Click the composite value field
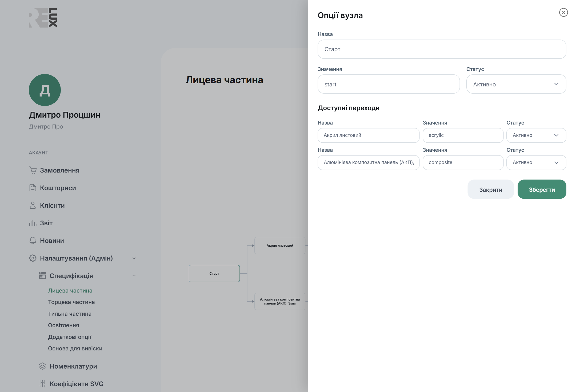Viewport: 576px width, 392px height. tap(463, 162)
